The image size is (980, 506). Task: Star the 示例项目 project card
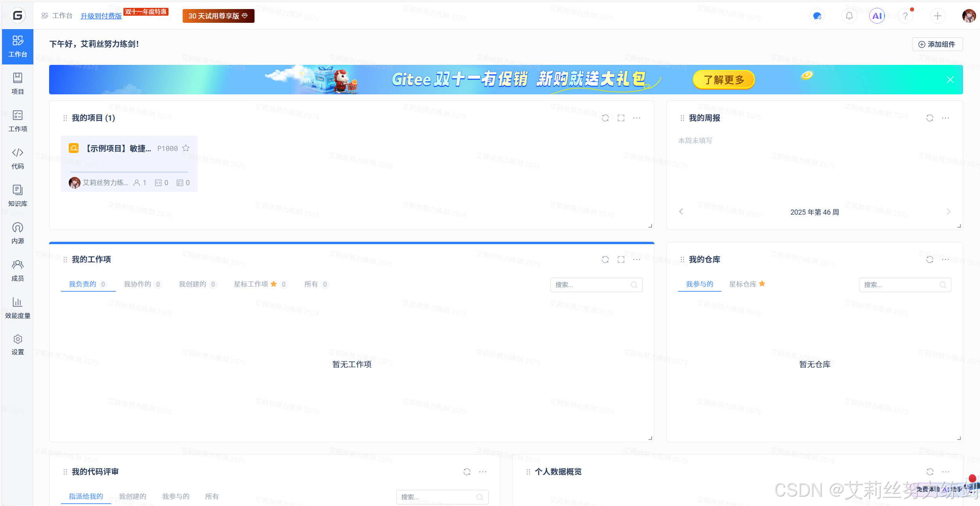tap(186, 148)
